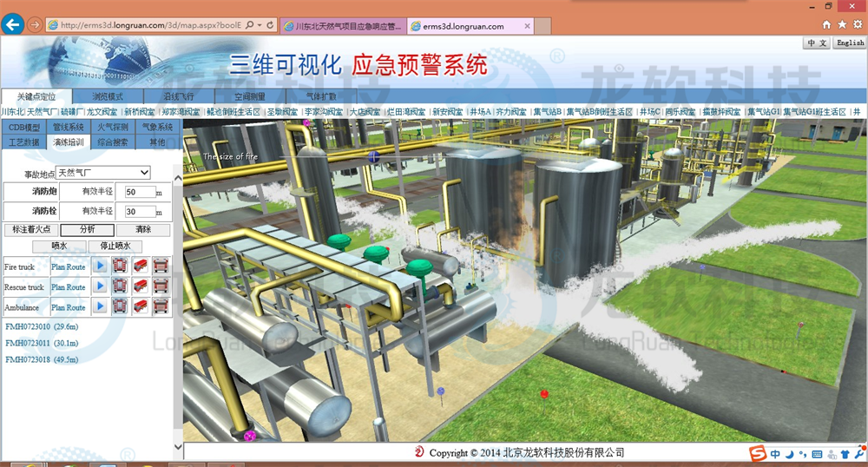Open the 气体扩散 tab
The width and height of the screenshot is (868, 467).
[x=321, y=96]
